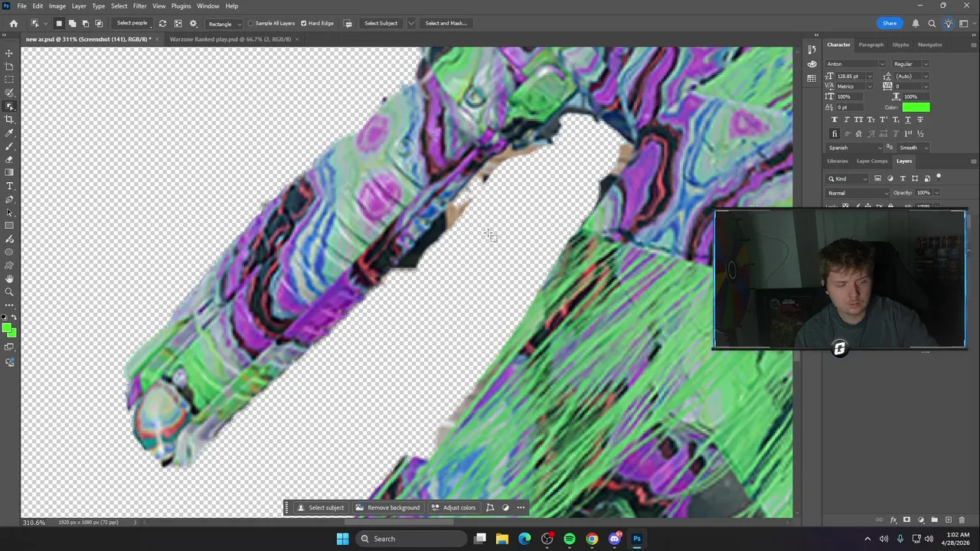Apply Faux Italic in Character panel
The height and width of the screenshot is (551, 980).
click(847, 119)
